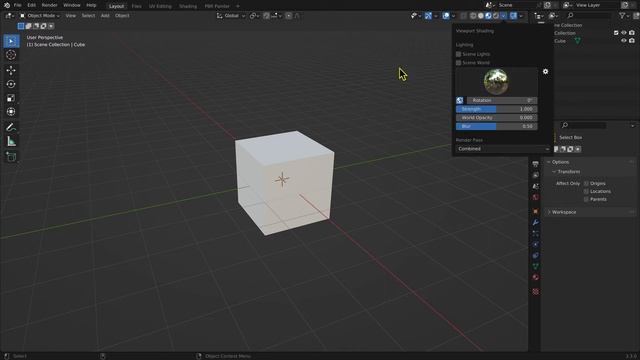Check Affect Only Locations
This screenshot has height=360, width=640.
[587, 191]
